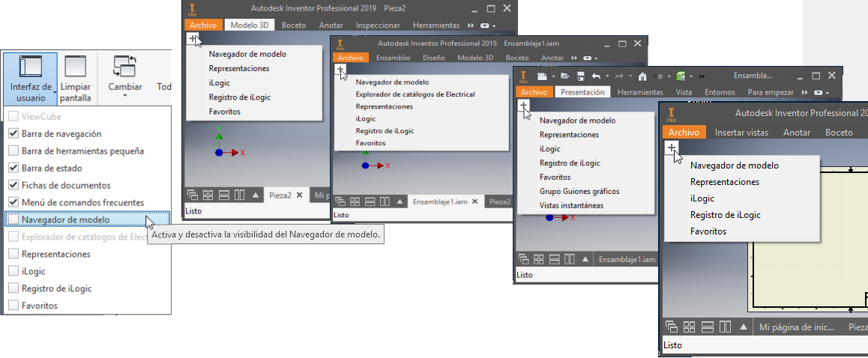Open the material selector dropdown arrow

[x=692, y=76]
